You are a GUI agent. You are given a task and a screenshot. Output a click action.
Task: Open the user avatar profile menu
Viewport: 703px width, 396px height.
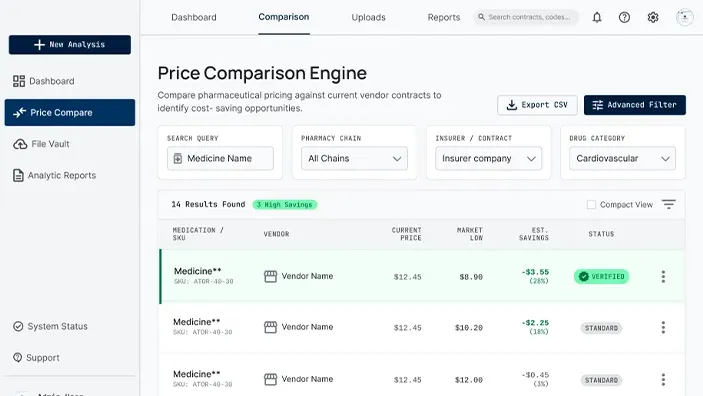pyautogui.click(x=685, y=17)
